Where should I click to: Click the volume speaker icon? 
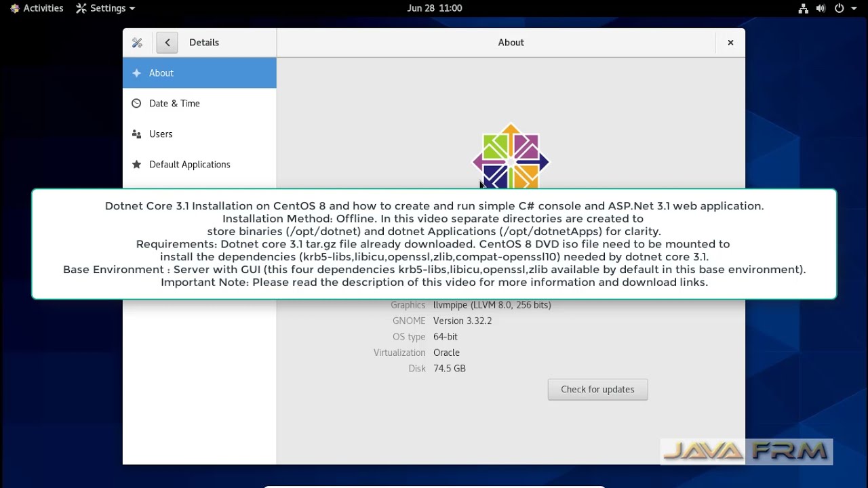(821, 8)
